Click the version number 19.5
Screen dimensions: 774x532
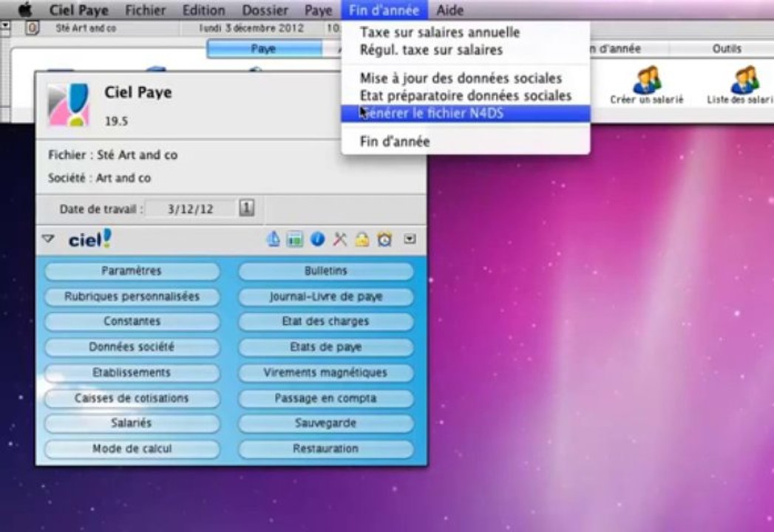(x=117, y=121)
